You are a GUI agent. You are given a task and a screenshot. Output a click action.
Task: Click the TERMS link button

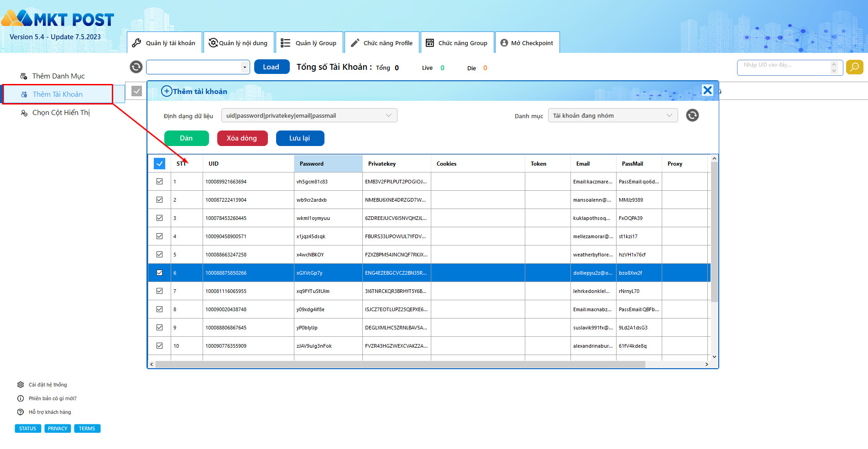(87, 428)
